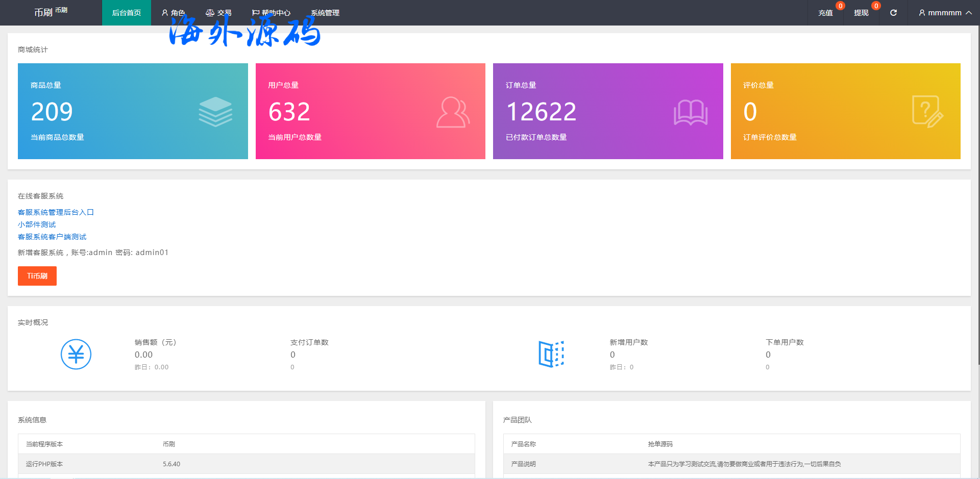Click the 币刷 logo in header
980x479 pixels.
tap(51, 12)
